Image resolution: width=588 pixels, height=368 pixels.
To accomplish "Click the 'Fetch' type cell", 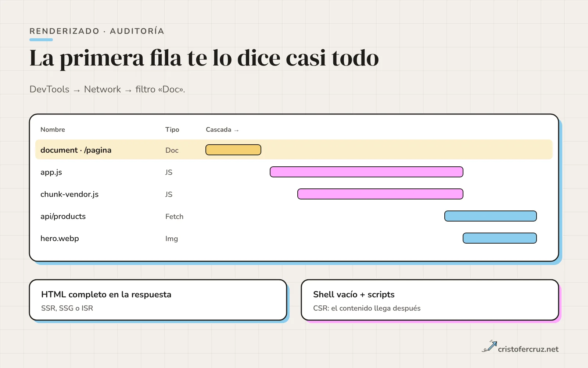I will pos(174,216).
